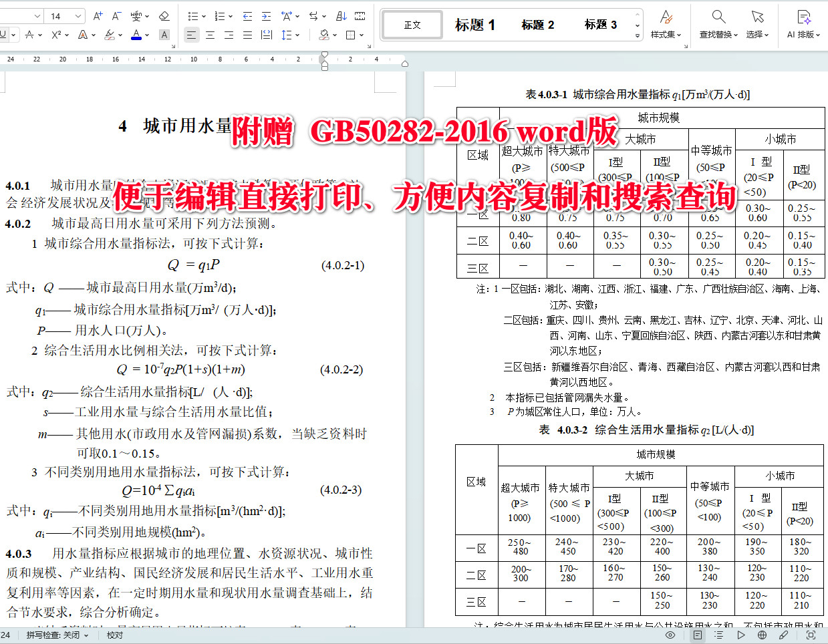828x644 pixels.
Task: Expand bulleted list style dropdown arrow
Action: (203, 16)
